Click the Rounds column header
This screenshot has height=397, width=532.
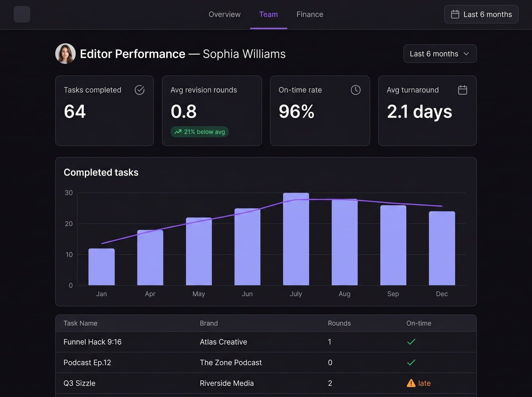[339, 323]
